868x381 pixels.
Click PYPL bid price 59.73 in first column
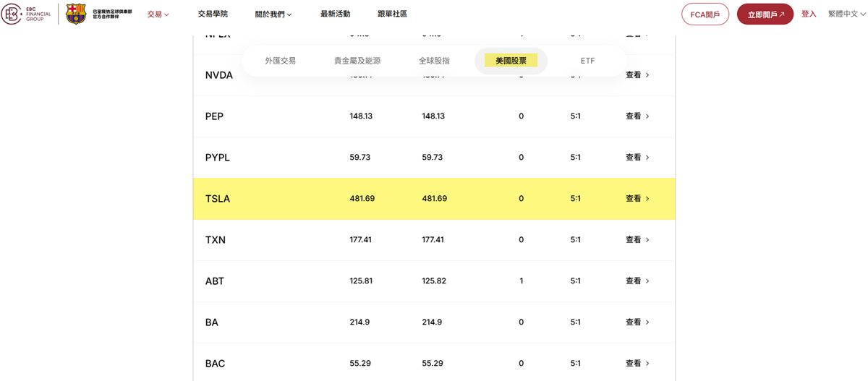click(x=359, y=158)
